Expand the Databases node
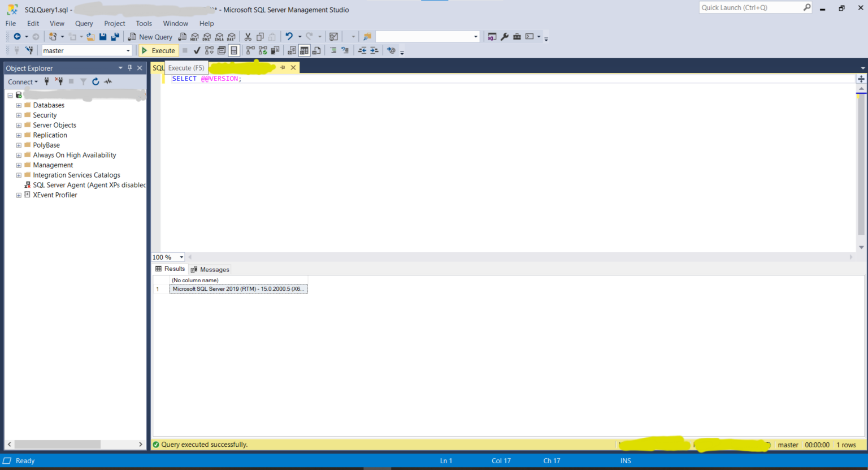Image resolution: width=868 pixels, height=470 pixels. click(19, 105)
